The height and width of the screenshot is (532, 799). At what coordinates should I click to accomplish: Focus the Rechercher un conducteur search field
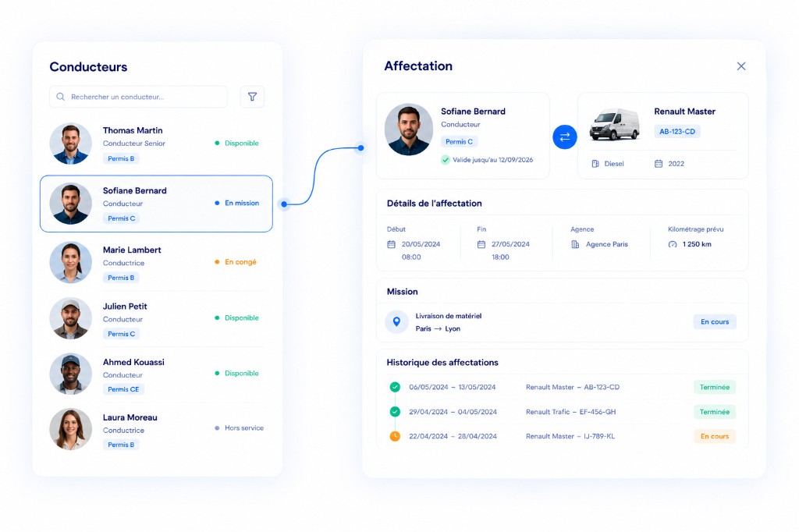(138, 97)
